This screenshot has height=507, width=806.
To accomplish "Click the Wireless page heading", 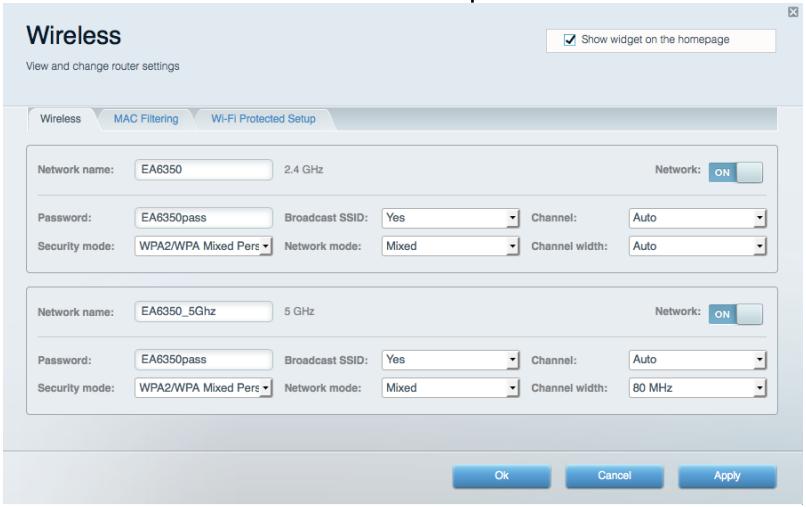I will [74, 35].
